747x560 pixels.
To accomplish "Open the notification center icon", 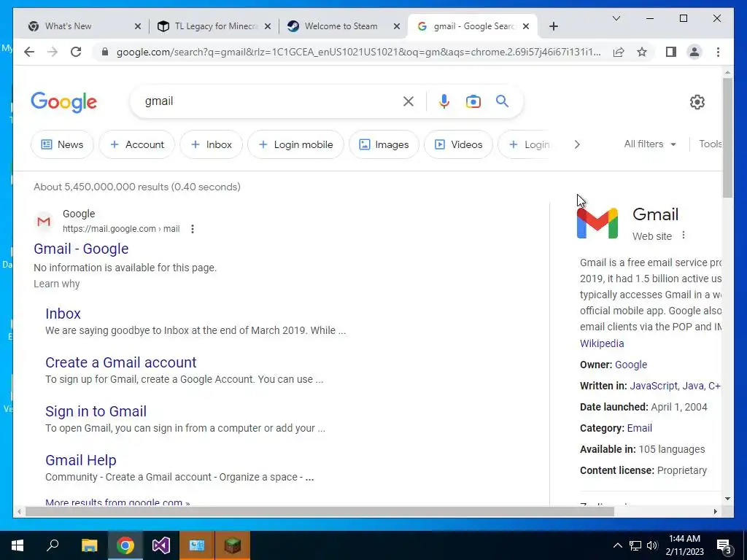I will point(724,547).
